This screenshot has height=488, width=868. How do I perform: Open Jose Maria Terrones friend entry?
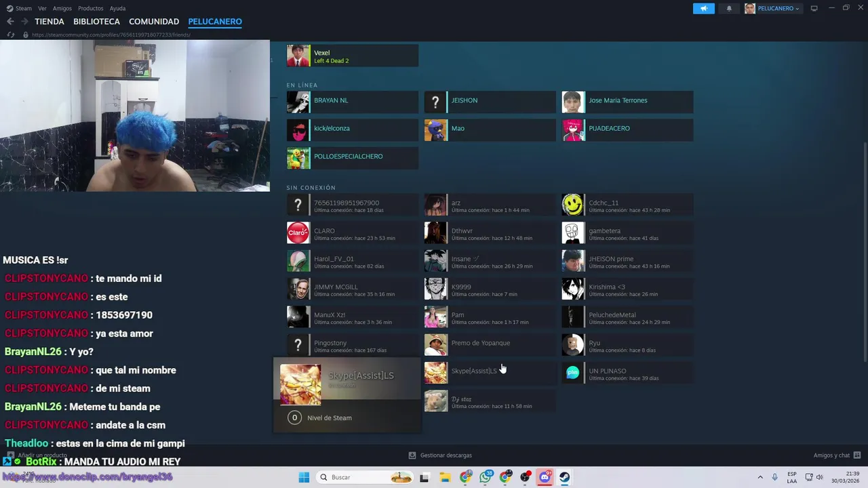[x=627, y=102]
